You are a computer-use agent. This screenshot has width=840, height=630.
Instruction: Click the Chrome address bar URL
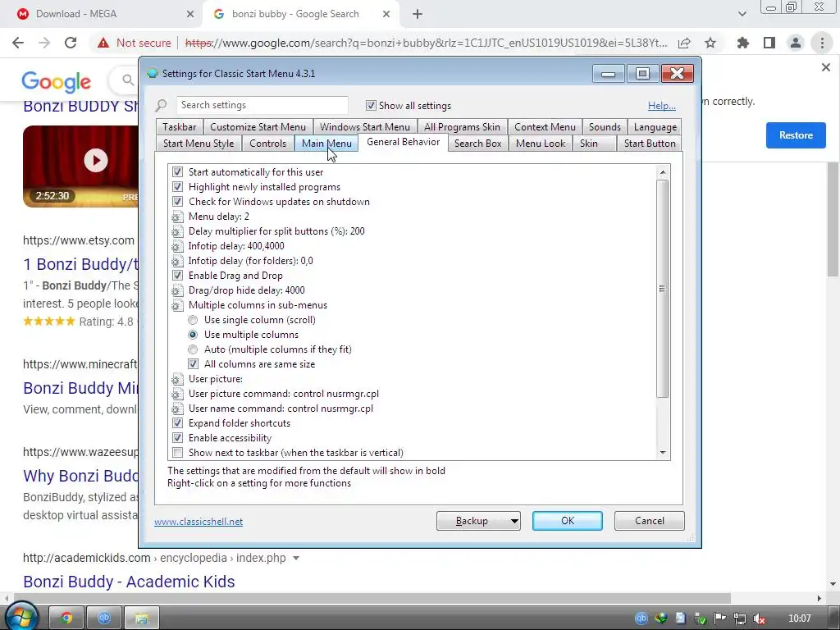point(426,43)
